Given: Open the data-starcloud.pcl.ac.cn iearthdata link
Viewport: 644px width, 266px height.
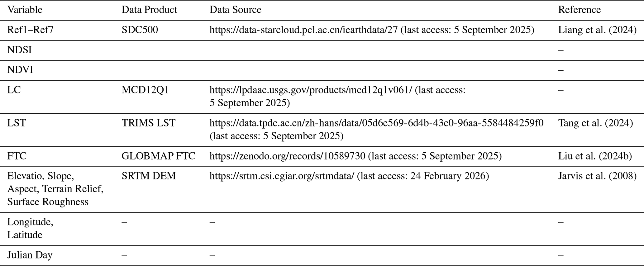Looking at the screenshot, I should click(303, 30).
